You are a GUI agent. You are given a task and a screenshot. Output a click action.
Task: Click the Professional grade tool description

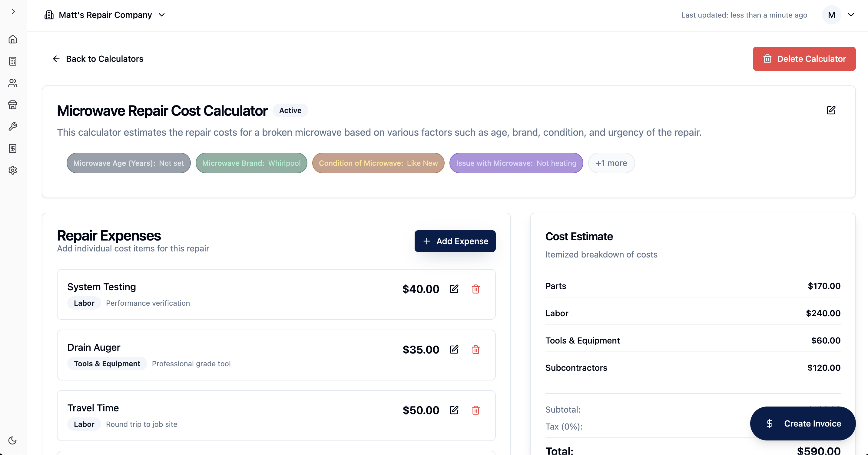pos(191,364)
